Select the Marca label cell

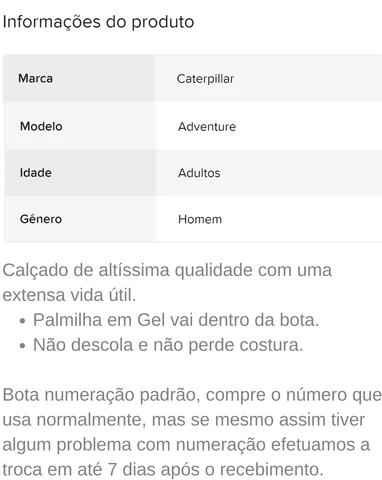point(79,78)
